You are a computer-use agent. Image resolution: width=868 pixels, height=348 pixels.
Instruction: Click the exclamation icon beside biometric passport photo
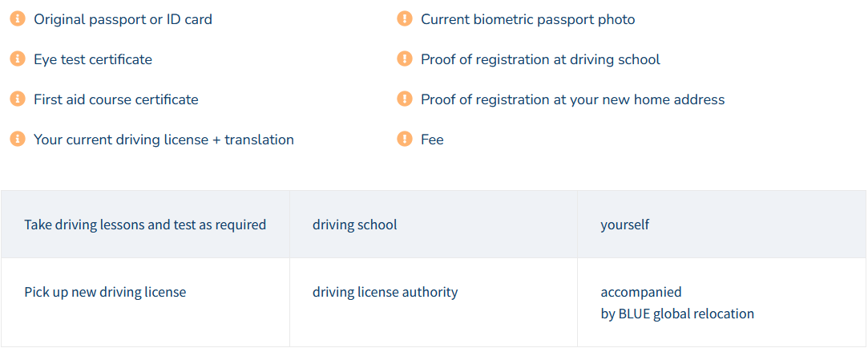click(405, 18)
